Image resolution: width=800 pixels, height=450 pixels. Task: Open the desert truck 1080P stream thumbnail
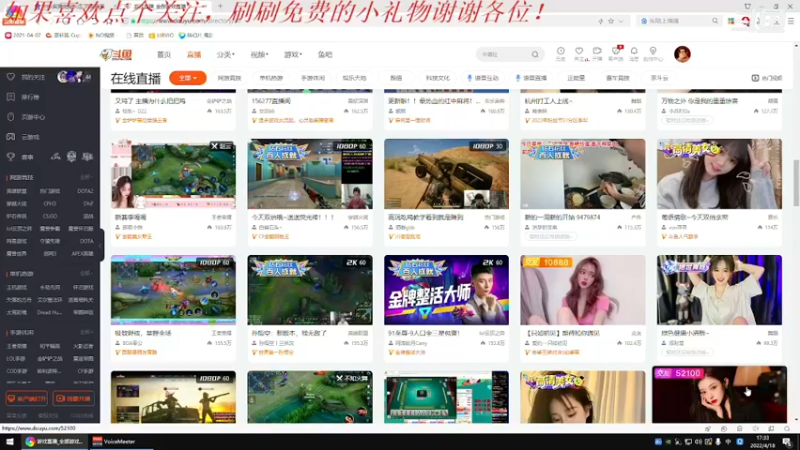coord(446,174)
